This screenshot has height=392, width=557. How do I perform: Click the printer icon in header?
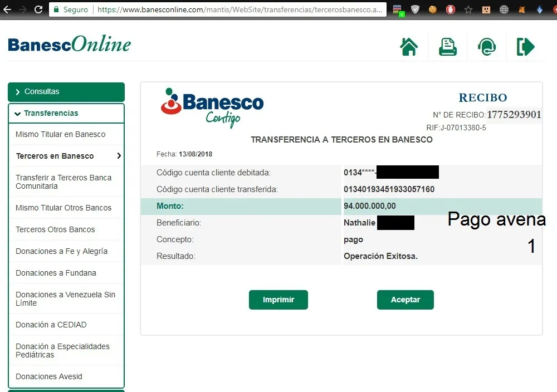(448, 47)
